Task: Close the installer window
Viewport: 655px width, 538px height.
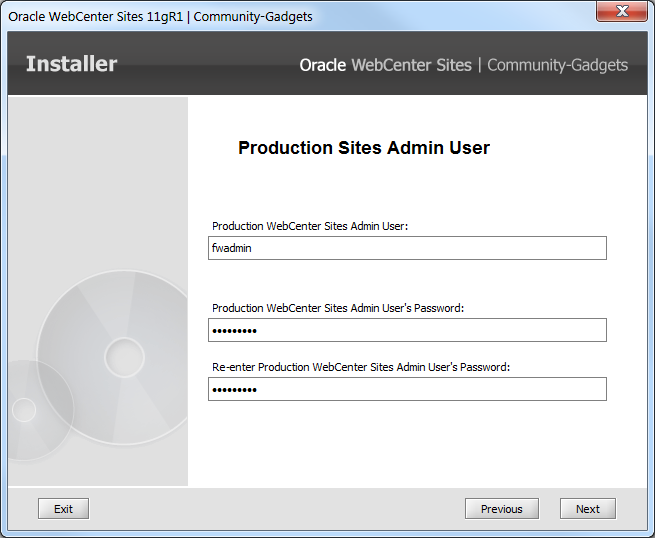Action: 622,10
